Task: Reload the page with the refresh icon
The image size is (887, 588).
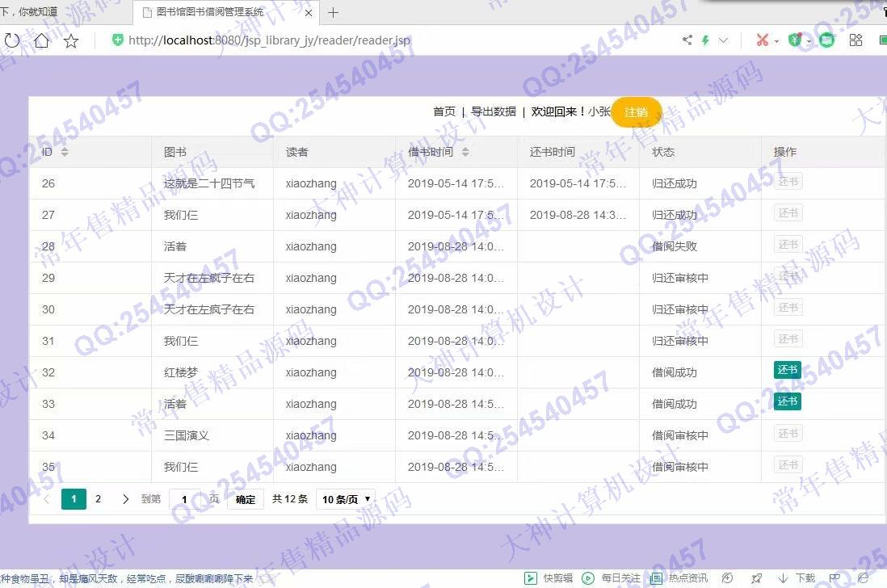Action: pyautogui.click(x=12, y=40)
